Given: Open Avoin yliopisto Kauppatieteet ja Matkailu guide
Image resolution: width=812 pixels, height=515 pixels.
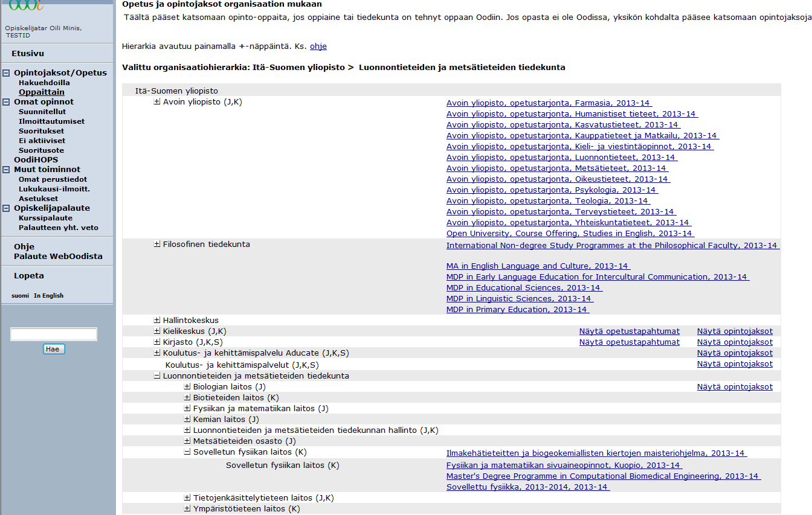Looking at the screenshot, I should point(582,136).
